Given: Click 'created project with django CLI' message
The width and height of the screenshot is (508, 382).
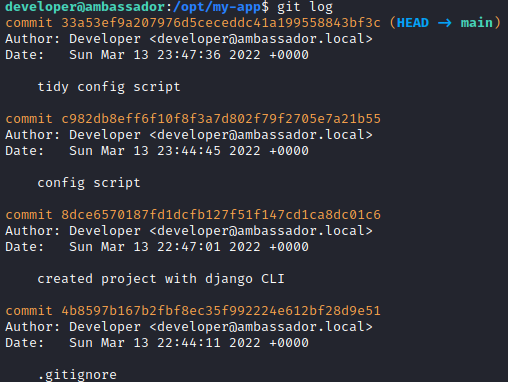Looking at the screenshot, I should point(161,279).
